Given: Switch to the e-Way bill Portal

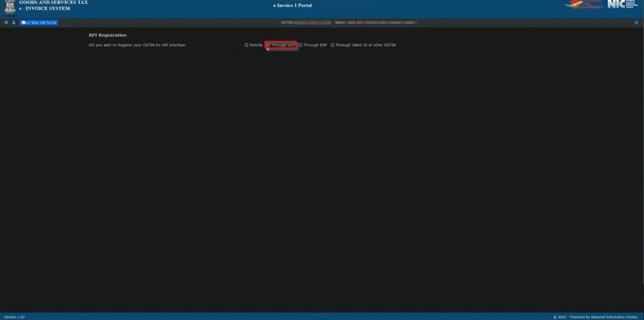Looking at the screenshot, I should (39, 22).
